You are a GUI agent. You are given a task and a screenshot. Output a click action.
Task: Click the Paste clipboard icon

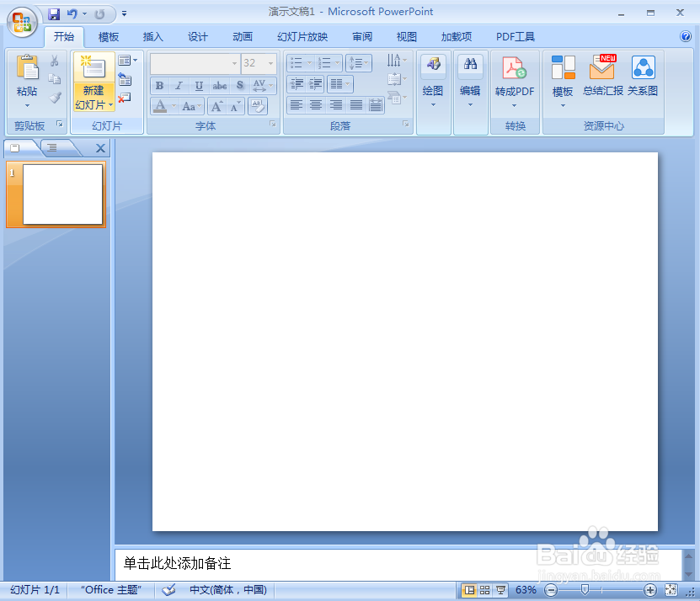pos(28,68)
